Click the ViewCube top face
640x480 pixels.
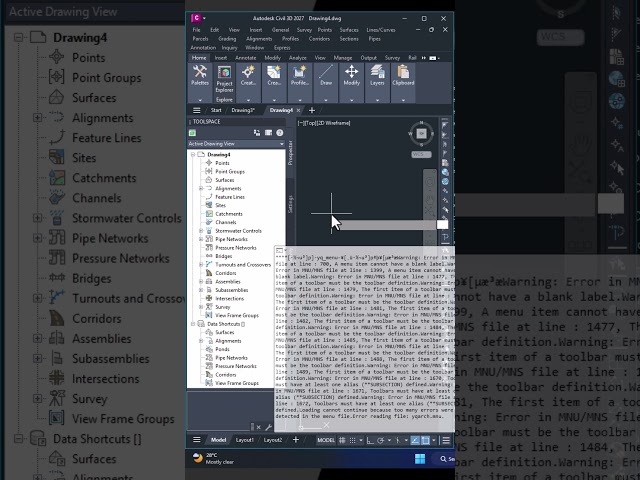tap(422, 133)
